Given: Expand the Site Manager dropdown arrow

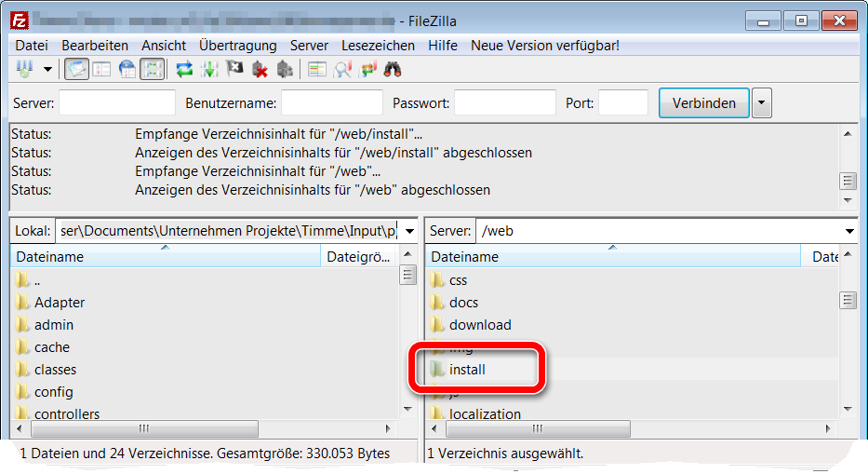Looking at the screenshot, I should 47,69.
